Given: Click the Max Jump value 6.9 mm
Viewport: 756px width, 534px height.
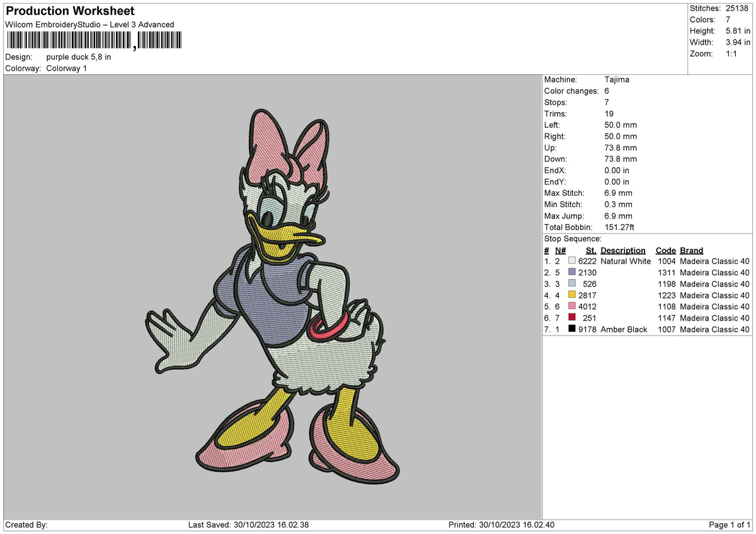Looking at the screenshot, I should (618, 215).
